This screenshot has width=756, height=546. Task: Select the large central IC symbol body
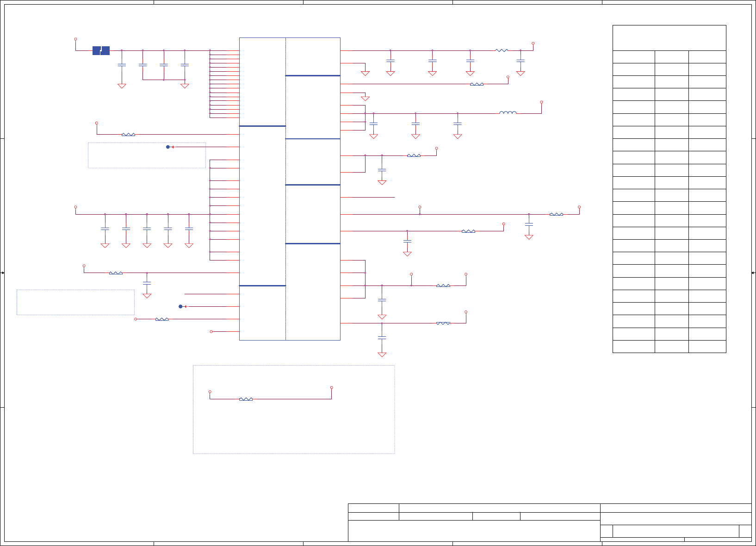[290, 189]
